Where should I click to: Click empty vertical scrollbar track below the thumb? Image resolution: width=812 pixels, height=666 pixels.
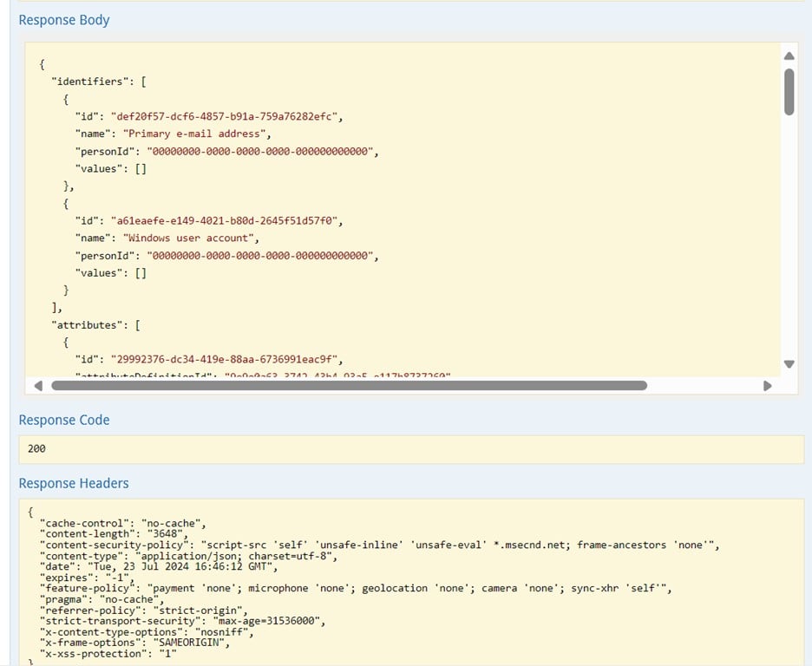[789, 243]
